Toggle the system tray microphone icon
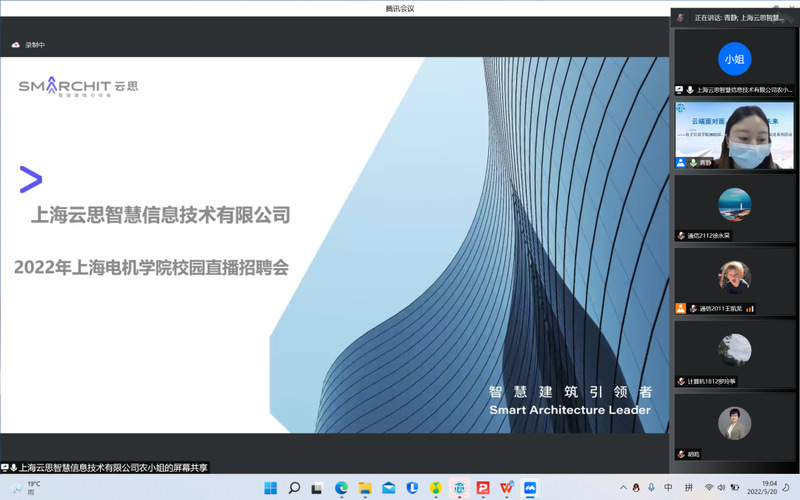Screen dimensions: 800x500 coord(648,488)
